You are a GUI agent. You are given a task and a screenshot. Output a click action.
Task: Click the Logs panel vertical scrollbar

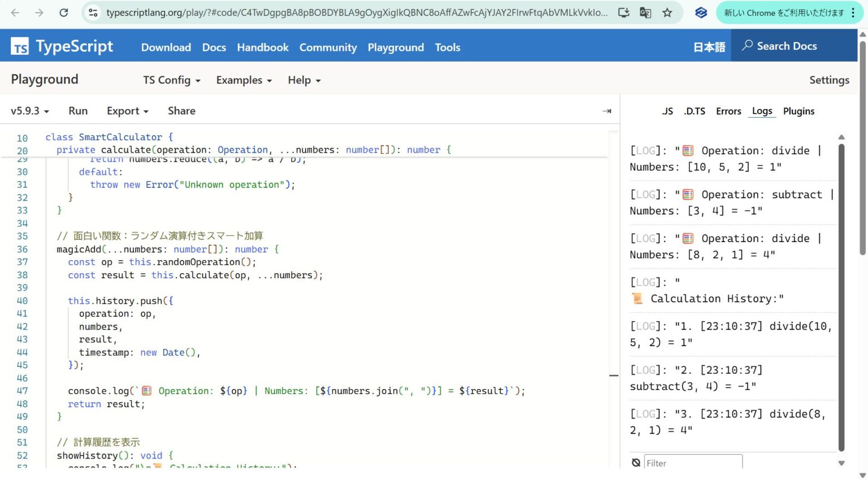coord(841,283)
